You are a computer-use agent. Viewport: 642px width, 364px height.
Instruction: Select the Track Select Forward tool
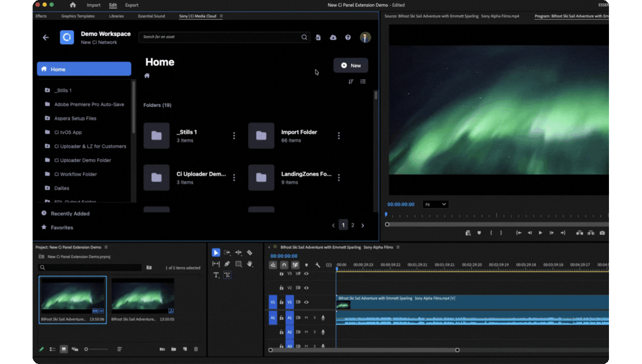click(x=227, y=253)
